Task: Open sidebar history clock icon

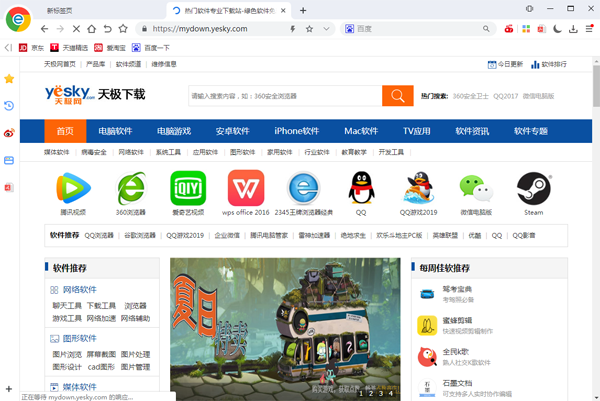Action: click(9, 106)
